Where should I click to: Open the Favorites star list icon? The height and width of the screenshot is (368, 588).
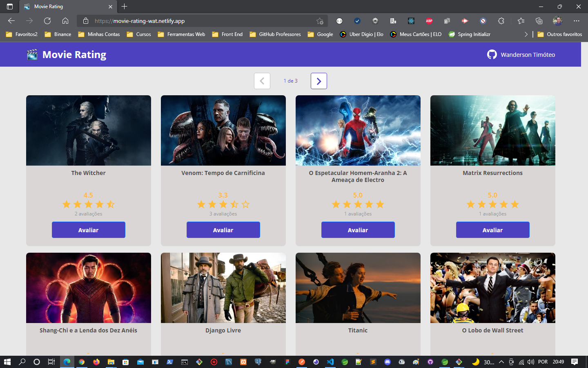[521, 21]
